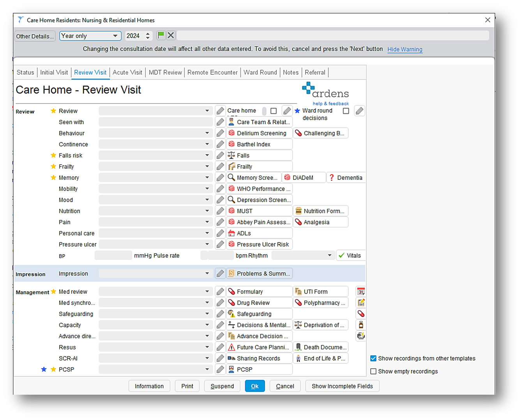This screenshot has width=521, height=420.
Task: Click the pill icon at the Safeguarding row's right end
Action: [x=361, y=314]
